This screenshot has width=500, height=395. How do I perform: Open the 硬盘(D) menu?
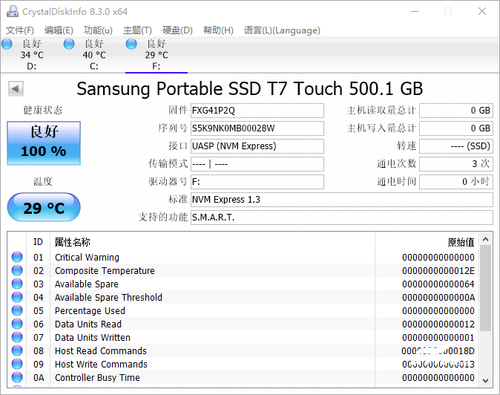point(177,30)
